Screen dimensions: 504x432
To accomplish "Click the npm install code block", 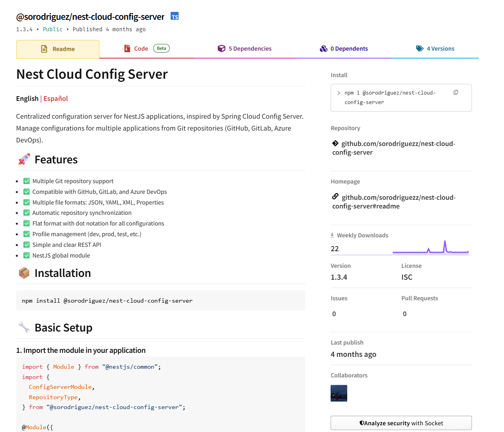I will [x=161, y=301].
